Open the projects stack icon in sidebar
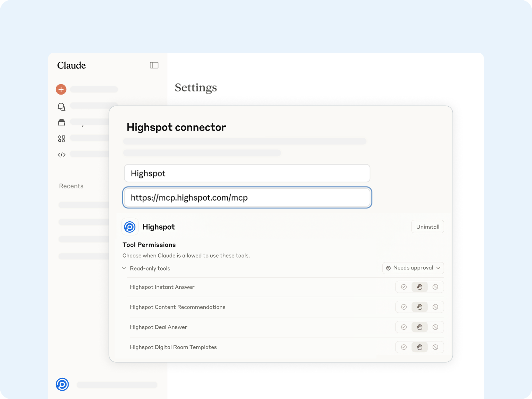 click(61, 123)
